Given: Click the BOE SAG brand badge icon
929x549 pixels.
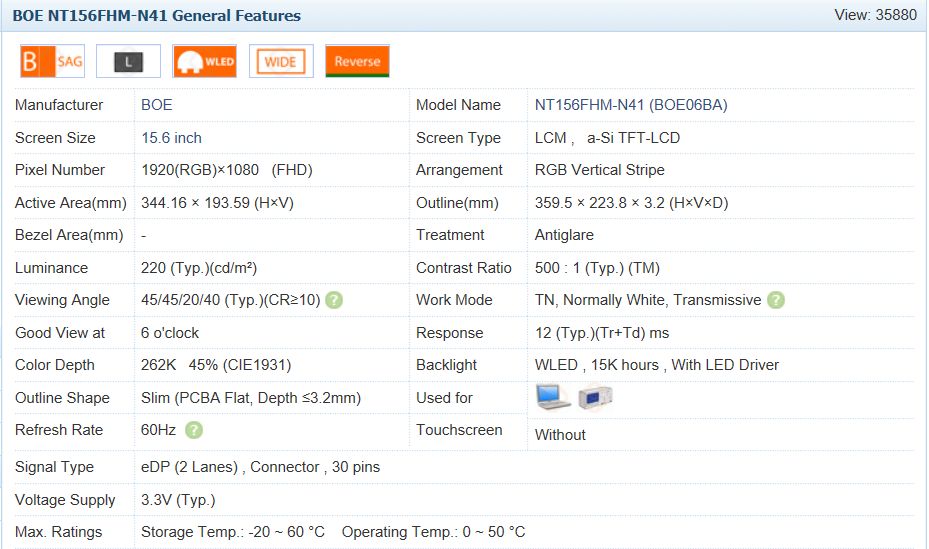Looking at the screenshot, I should [52, 61].
